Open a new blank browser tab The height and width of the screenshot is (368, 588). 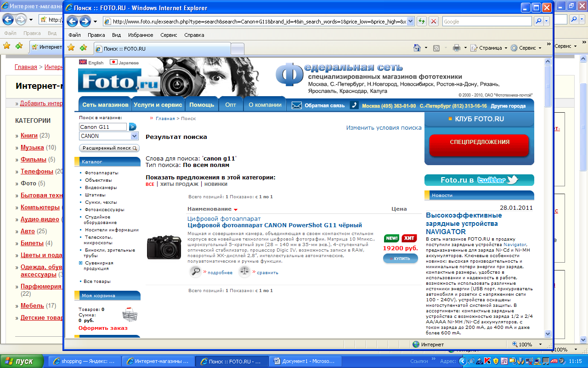tap(237, 49)
